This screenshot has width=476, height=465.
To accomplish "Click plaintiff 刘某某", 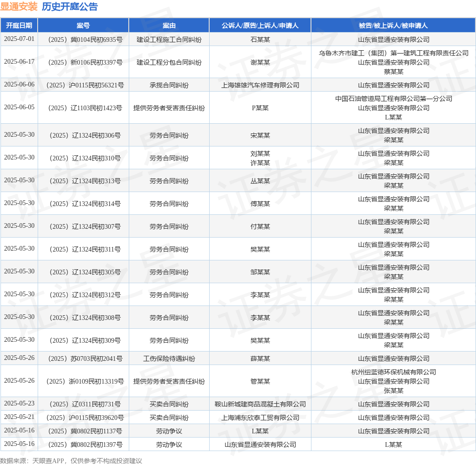I will pos(260,153).
